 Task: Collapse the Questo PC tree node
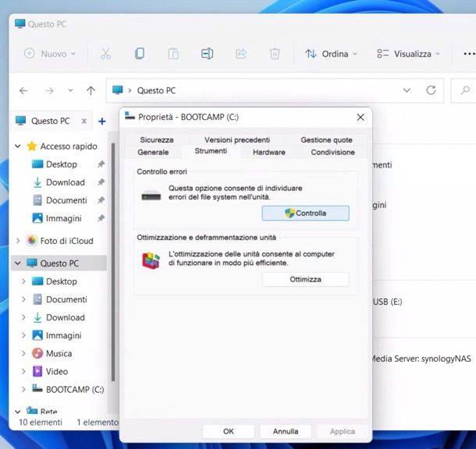coord(18,263)
